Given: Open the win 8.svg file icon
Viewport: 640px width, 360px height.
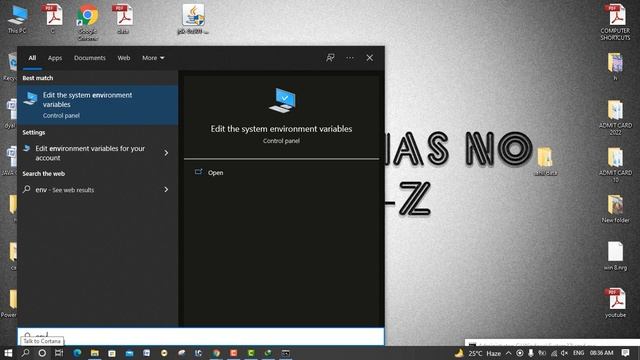Looking at the screenshot, I should tap(615, 256).
